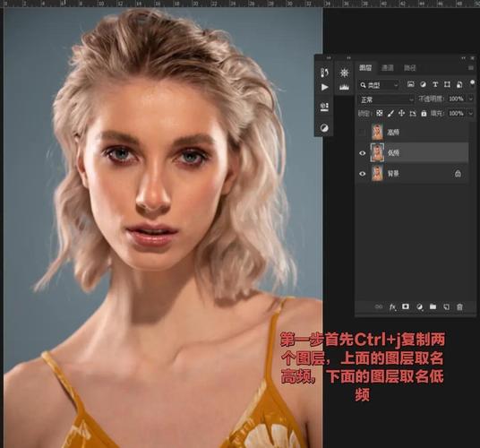This screenshot has height=448, width=480.
Task: Hide the 背景 layer eye
Action: coord(363,174)
